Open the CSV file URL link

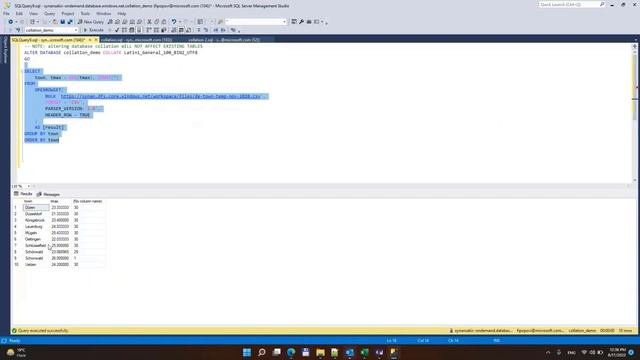[x=160, y=96]
